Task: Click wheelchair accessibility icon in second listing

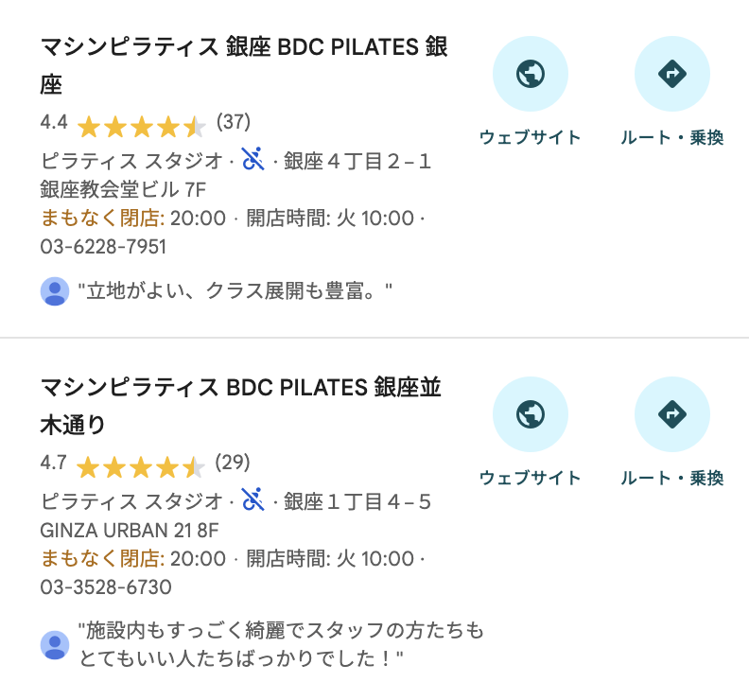Action: coord(253,499)
